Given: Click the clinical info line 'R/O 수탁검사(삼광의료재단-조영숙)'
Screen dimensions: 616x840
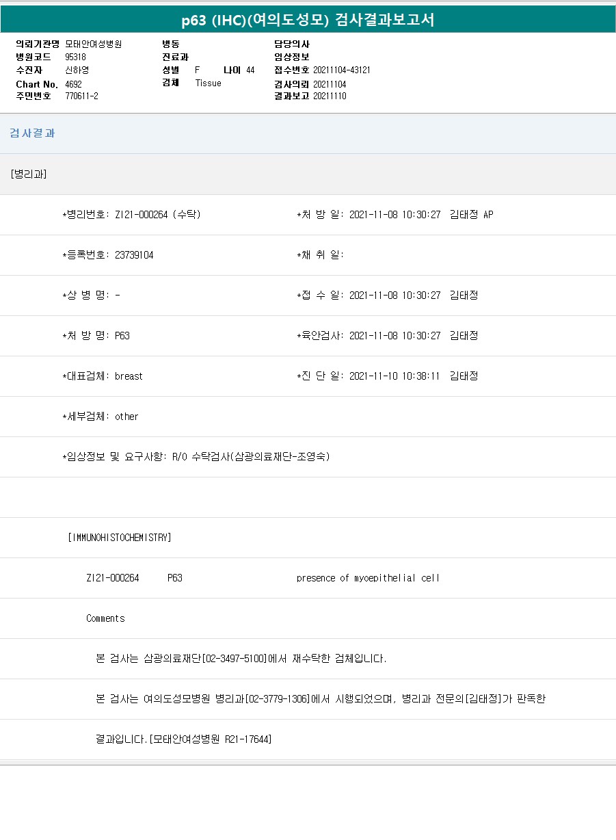Looking at the screenshot, I should click(250, 457).
